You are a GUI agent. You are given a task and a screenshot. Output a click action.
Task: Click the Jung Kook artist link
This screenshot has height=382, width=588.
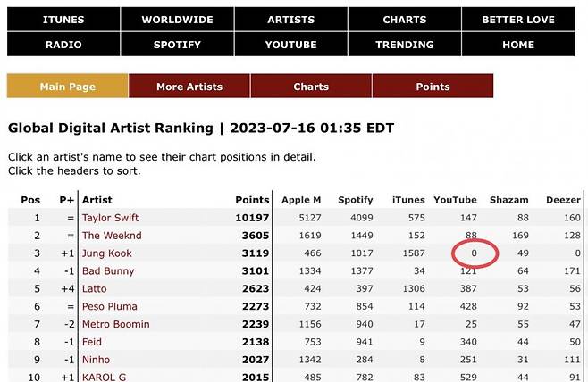pos(106,253)
